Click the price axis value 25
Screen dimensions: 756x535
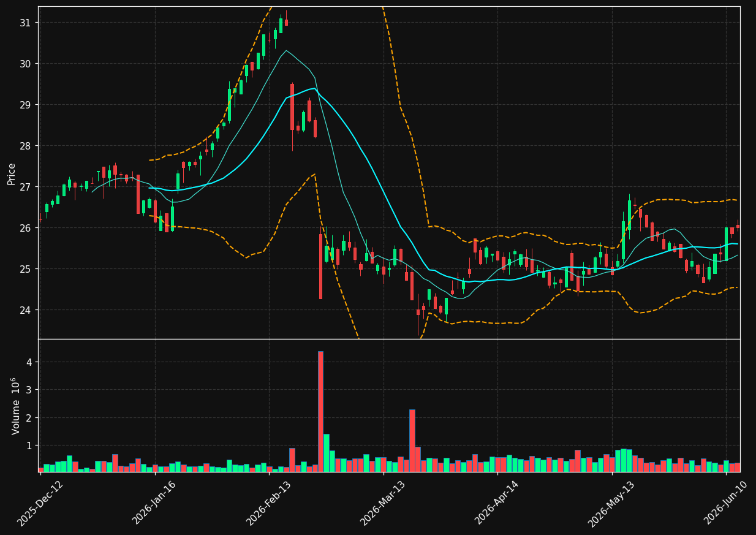tap(26, 269)
